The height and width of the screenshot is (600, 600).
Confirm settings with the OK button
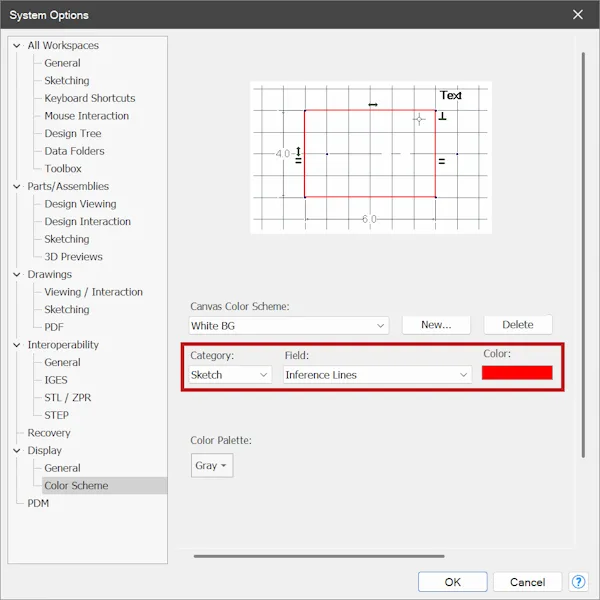[x=453, y=582]
